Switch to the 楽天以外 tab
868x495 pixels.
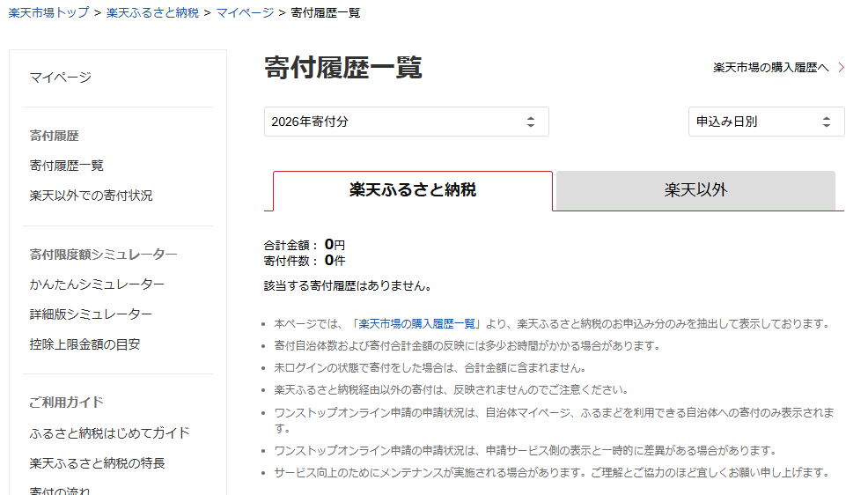695,190
